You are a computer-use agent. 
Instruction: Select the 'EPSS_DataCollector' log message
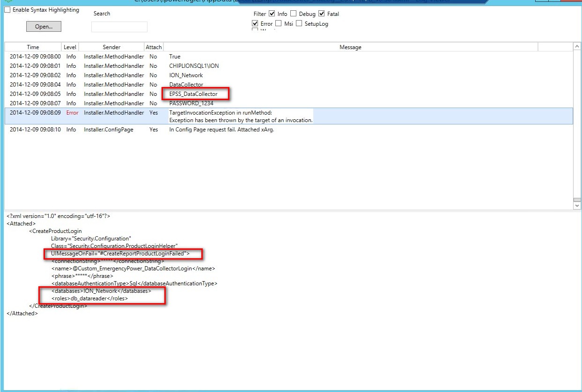pyautogui.click(x=193, y=94)
